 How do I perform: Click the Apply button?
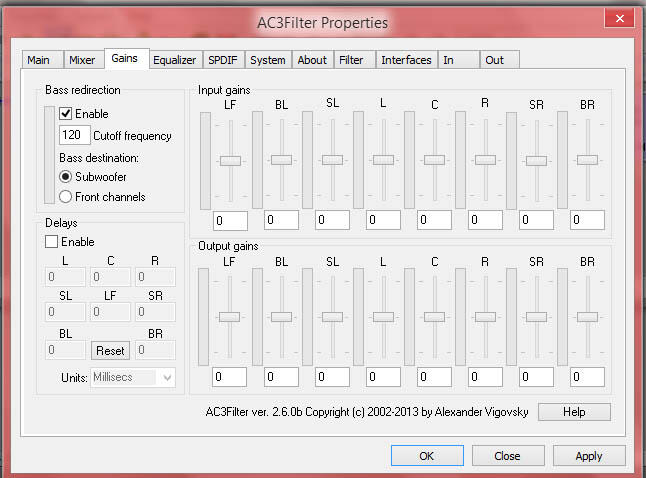click(589, 456)
